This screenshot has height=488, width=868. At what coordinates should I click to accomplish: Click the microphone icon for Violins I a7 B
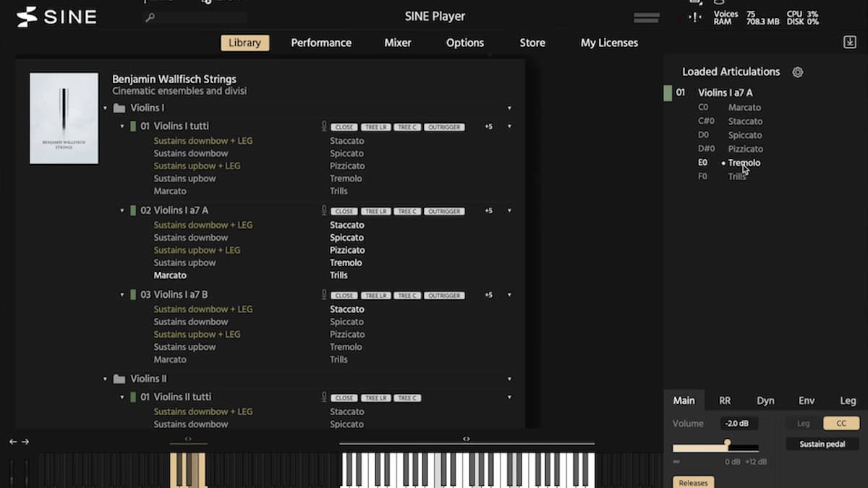click(x=324, y=295)
